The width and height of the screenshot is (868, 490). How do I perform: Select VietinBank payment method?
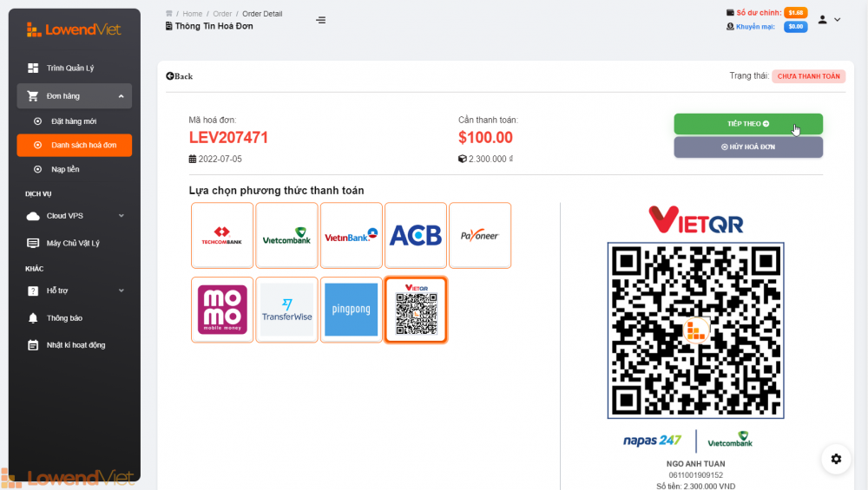click(351, 235)
